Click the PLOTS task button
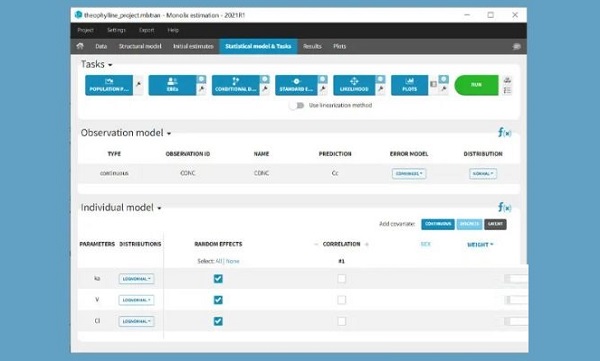The height and width of the screenshot is (361, 600). coord(409,85)
